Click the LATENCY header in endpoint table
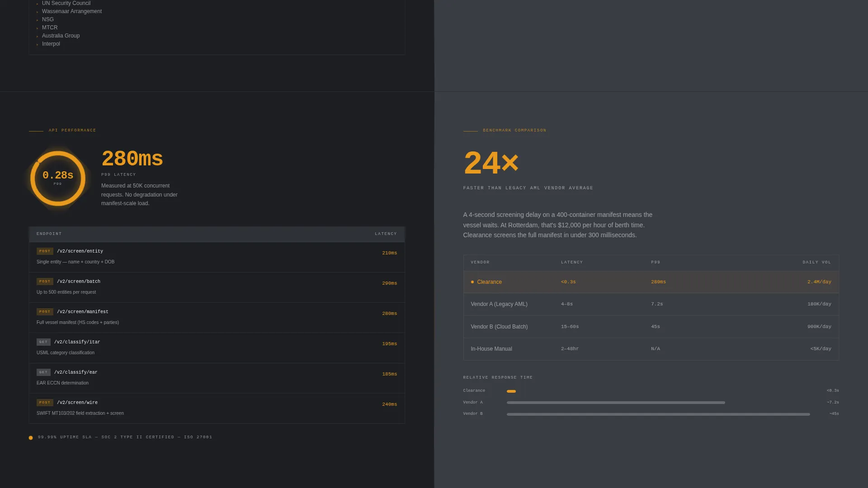Screen dimensions: 868x488 pyautogui.click(x=386, y=234)
